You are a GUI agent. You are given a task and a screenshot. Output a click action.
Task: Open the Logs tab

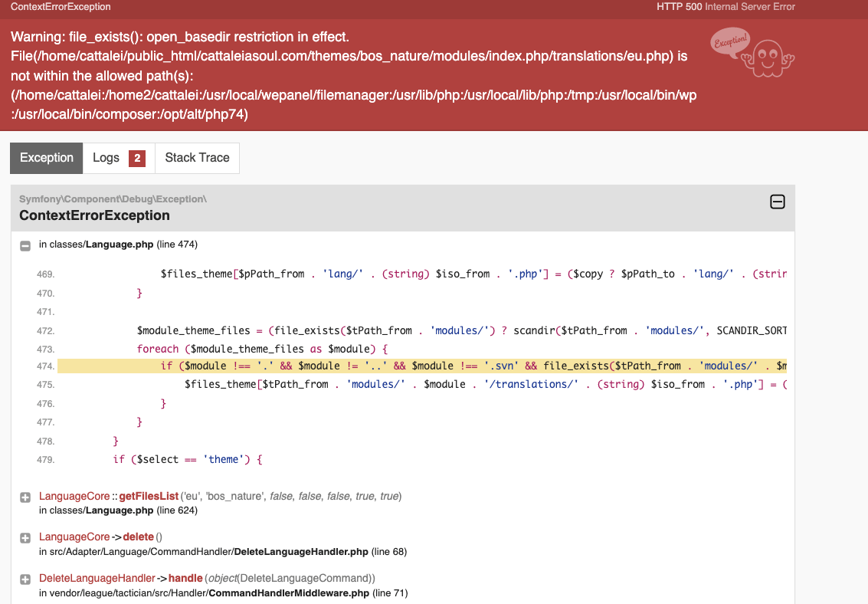[x=119, y=158]
